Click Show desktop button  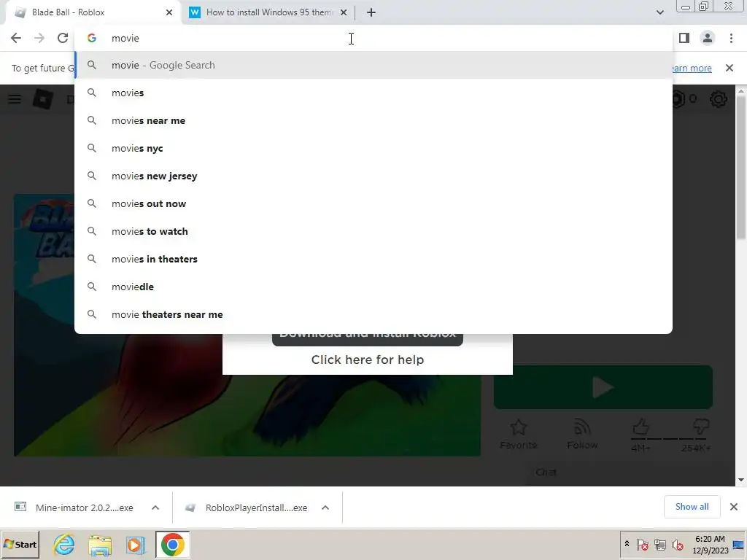tap(740, 544)
